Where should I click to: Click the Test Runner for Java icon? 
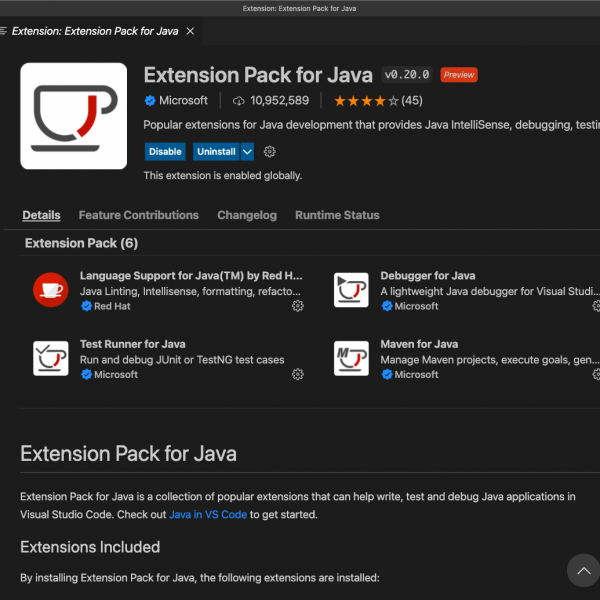50,357
